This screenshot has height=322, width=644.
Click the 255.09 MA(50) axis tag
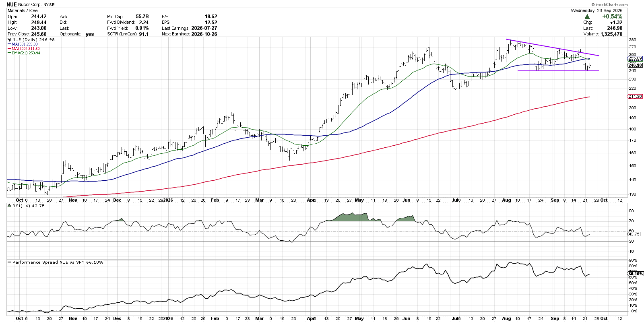coord(635,58)
